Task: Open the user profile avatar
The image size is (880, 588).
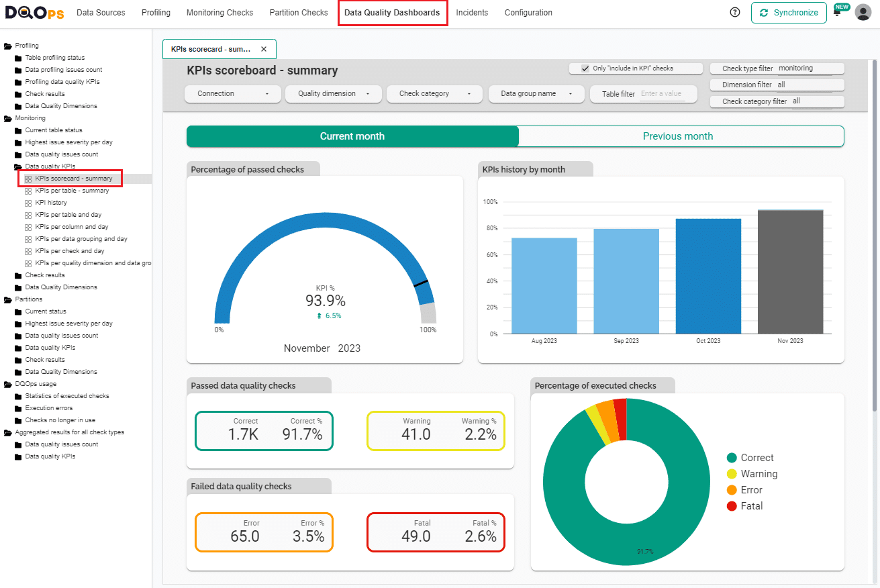Action: pos(863,12)
